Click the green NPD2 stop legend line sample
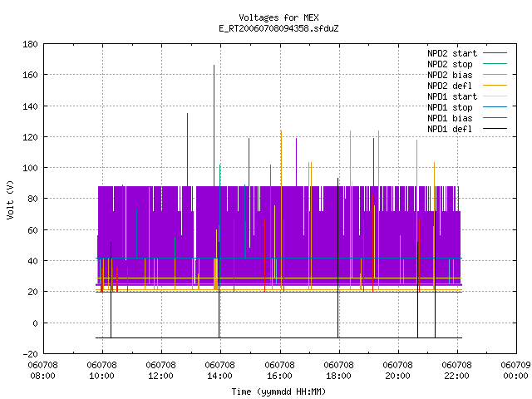This screenshot has height=399, width=532. pos(495,63)
